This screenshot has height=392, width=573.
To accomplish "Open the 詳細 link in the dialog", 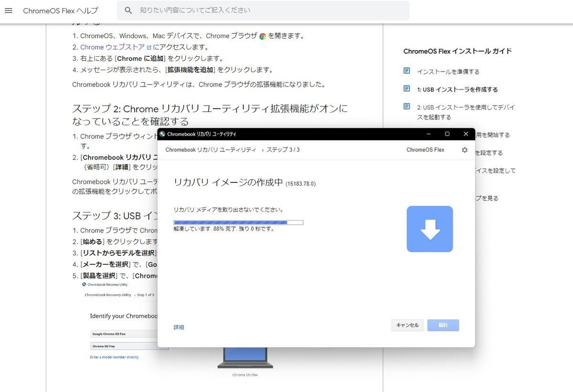I will tap(179, 327).
